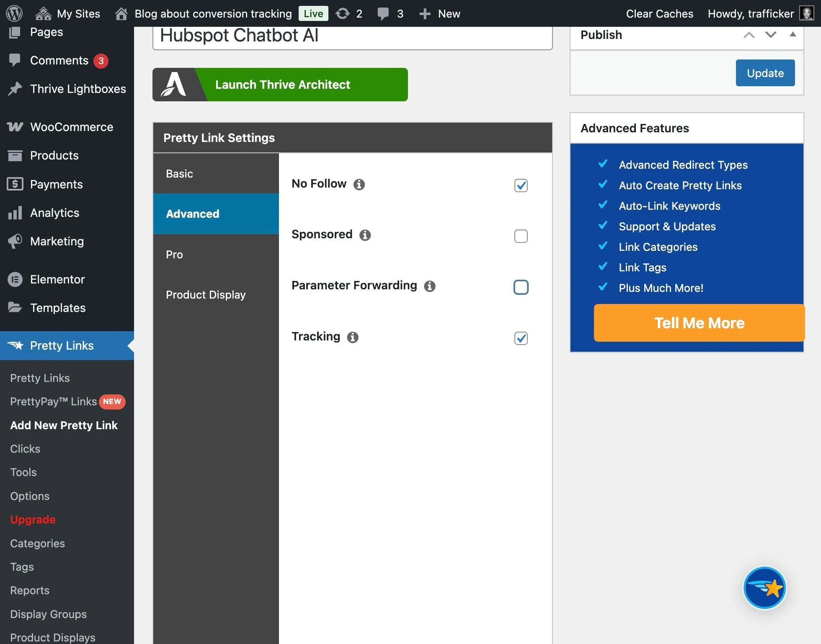The height and width of the screenshot is (644, 821).
Task: Click the Marketing megaphone icon
Action: (x=15, y=241)
